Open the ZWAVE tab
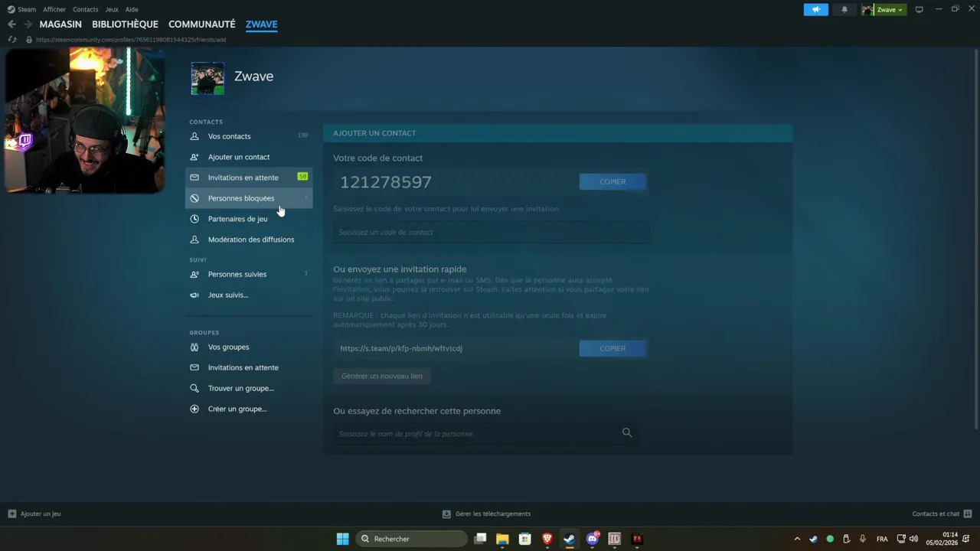The height and width of the screenshot is (551, 980). pyautogui.click(x=261, y=24)
